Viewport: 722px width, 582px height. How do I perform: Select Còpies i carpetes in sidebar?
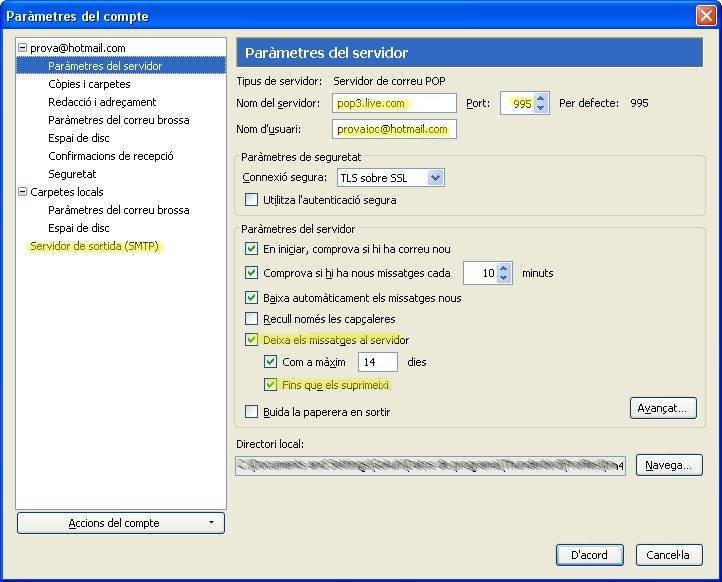click(89, 84)
